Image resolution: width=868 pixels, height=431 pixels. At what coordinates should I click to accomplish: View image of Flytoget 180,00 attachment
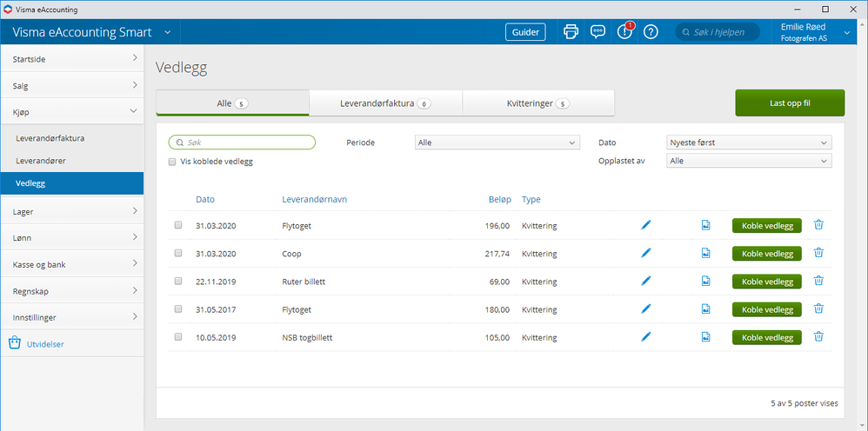pos(706,308)
